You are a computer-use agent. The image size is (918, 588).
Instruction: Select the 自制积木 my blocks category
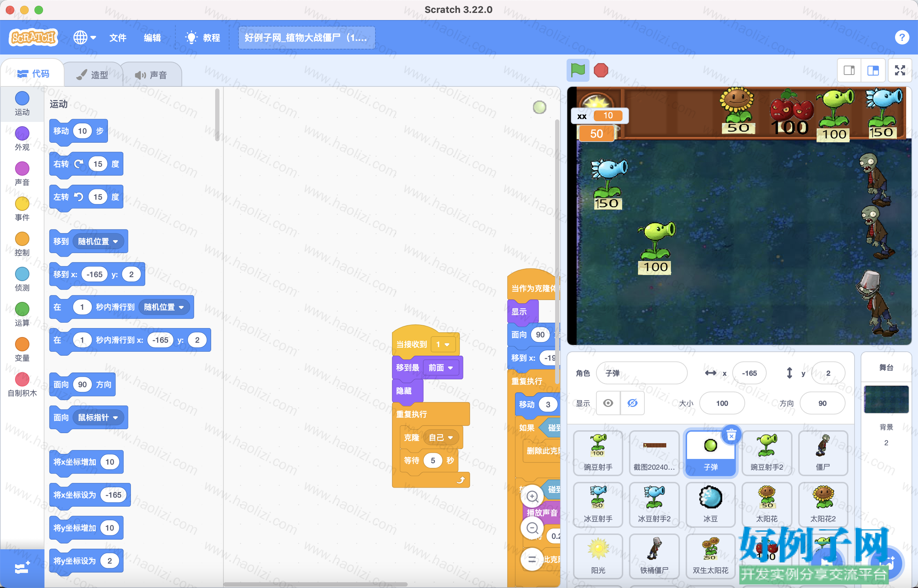tap(22, 384)
